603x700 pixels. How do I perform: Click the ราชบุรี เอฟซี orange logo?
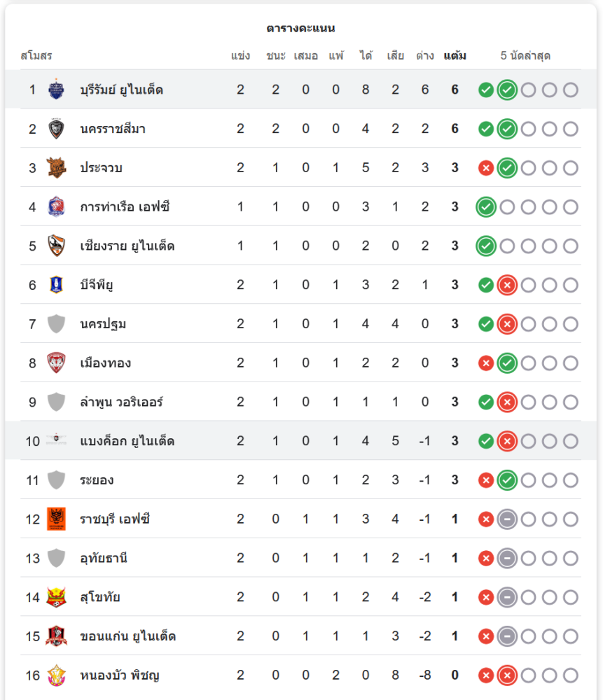pyautogui.click(x=56, y=519)
